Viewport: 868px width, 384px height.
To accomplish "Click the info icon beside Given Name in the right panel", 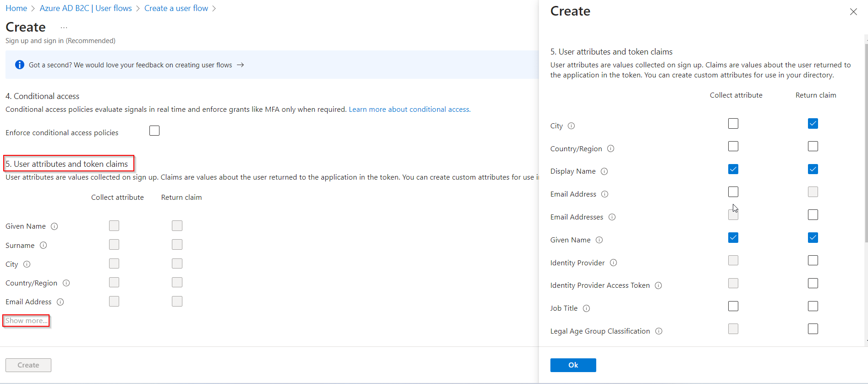I will pyautogui.click(x=599, y=240).
